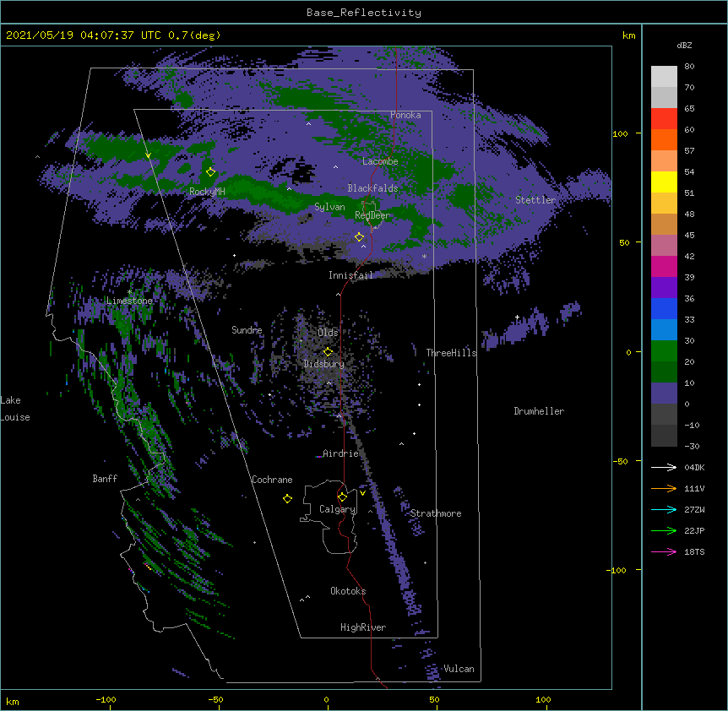Pick the red swatch between 65 and 60 dBZ
The width and height of the screenshot is (728, 711).
pos(664,119)
